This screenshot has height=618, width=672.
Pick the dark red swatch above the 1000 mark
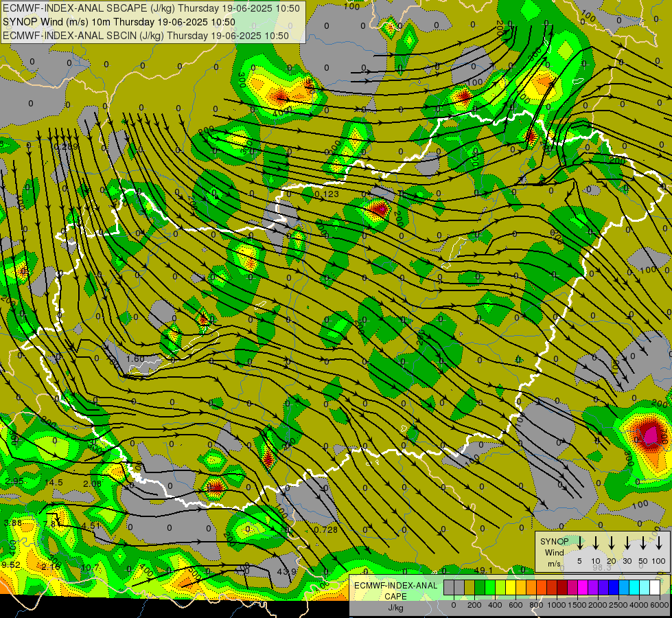click(x=562, y=587)
